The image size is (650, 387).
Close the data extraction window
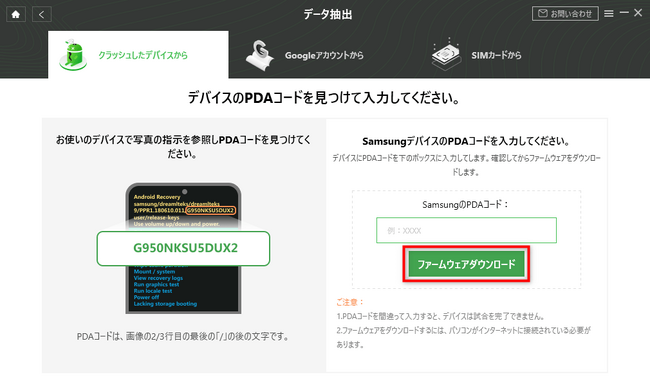pyautogui.click(x=638, y=13)
